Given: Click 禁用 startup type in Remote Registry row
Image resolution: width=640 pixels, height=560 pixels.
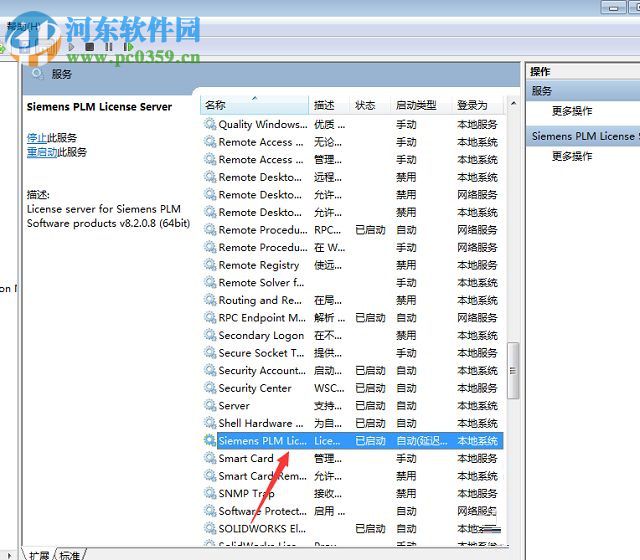Looking at the screenshot, I should 406,265.
